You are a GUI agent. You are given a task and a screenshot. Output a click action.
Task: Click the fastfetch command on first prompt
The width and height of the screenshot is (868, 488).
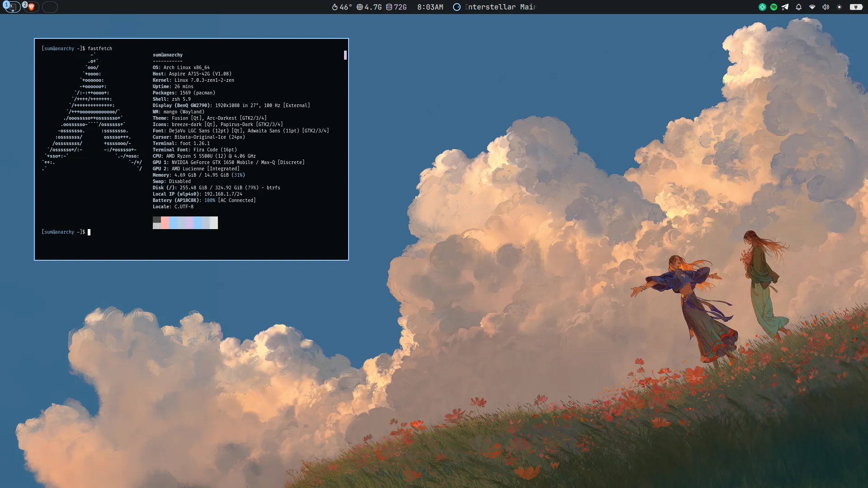100,48
